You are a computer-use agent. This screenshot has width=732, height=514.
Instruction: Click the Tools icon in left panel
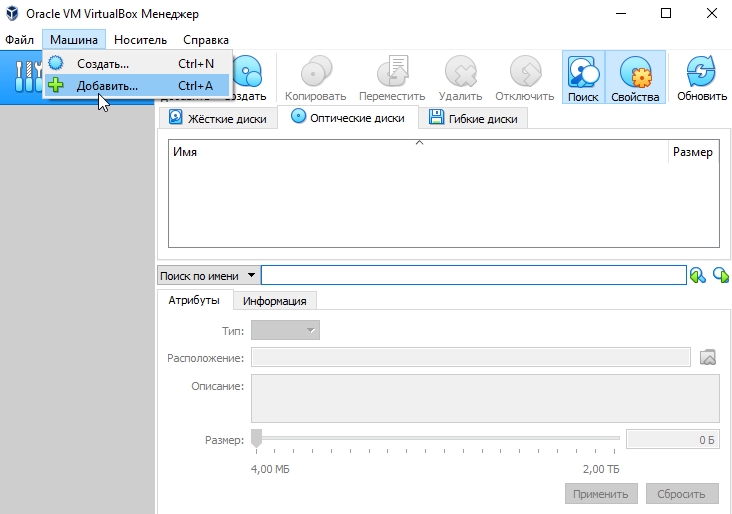click(28, 77)
